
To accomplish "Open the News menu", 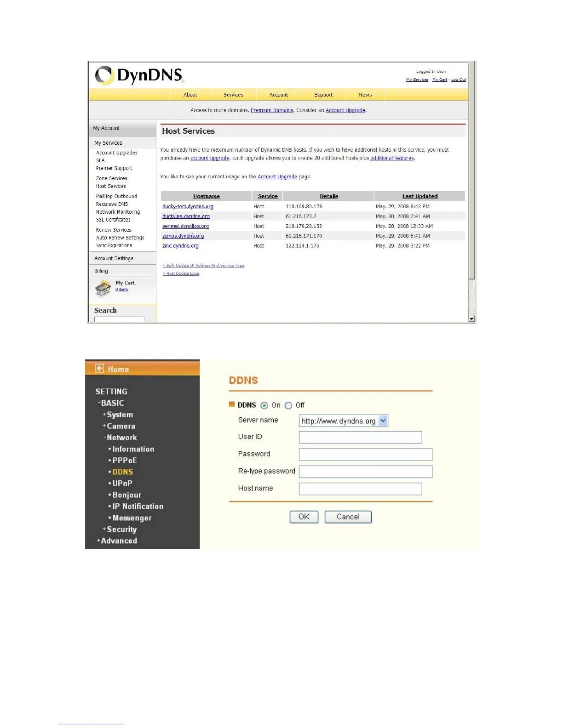I will (x=365, y=95).
